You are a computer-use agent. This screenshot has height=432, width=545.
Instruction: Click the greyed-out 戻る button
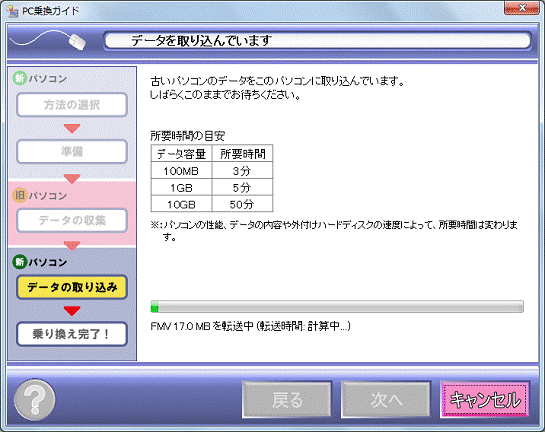coord(287,399)
